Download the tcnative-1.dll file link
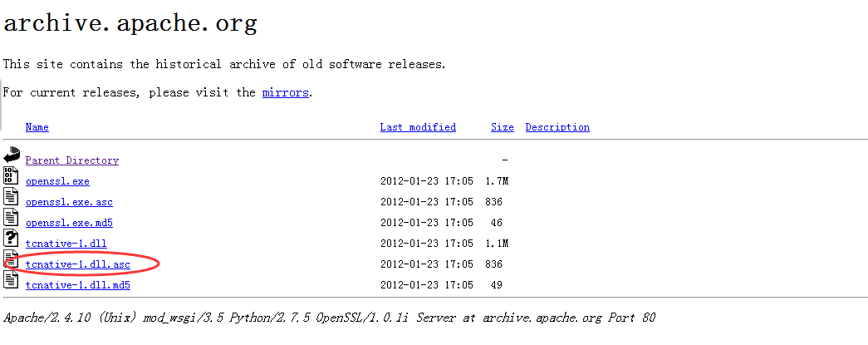 [x=66, y=244]
